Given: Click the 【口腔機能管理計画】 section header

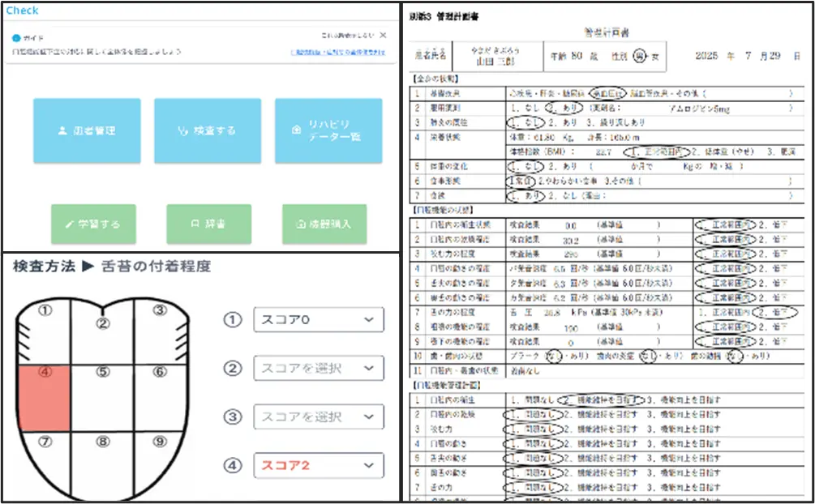Looking at the screenshot, I should (x=446, y=386).
